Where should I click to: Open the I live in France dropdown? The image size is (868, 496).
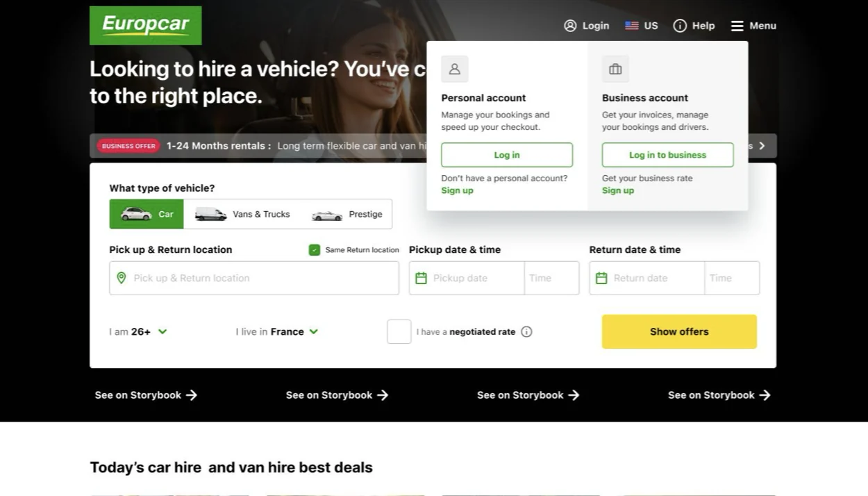point(277,331)
